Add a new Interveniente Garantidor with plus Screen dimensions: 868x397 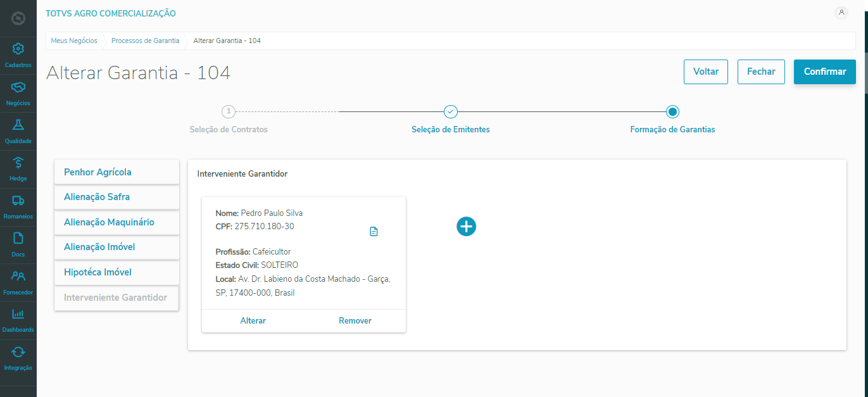pyautogui.click(x=466, y=226)
